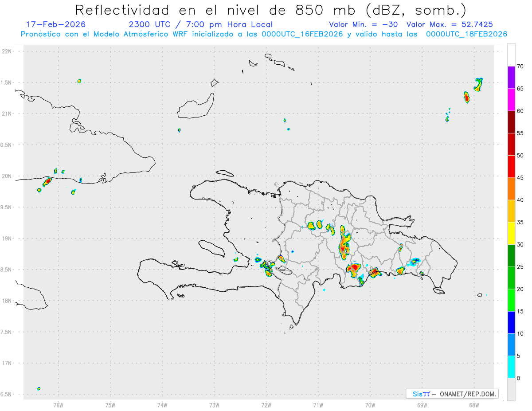The image size is (532, 411).
Task: Click the '0000UTC_18FEB2026' valid-until time
Action: point(466,34)
